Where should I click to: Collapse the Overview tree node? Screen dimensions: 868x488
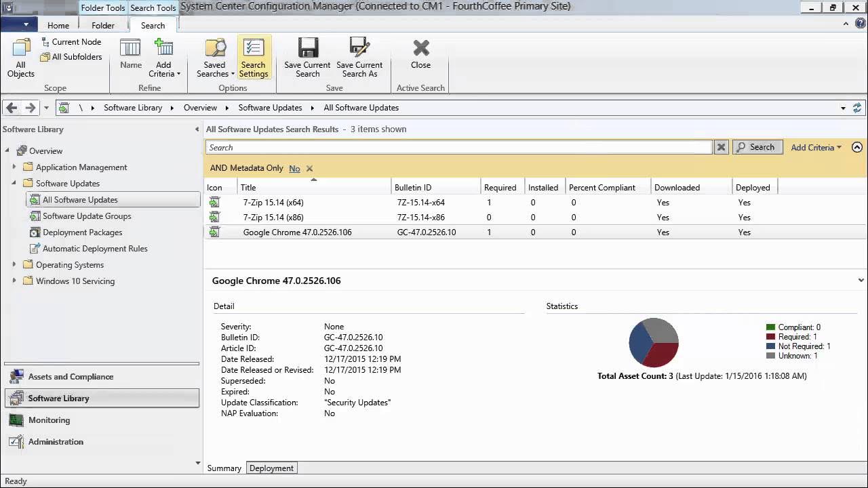pyautogui.click(x=7, y=151)
